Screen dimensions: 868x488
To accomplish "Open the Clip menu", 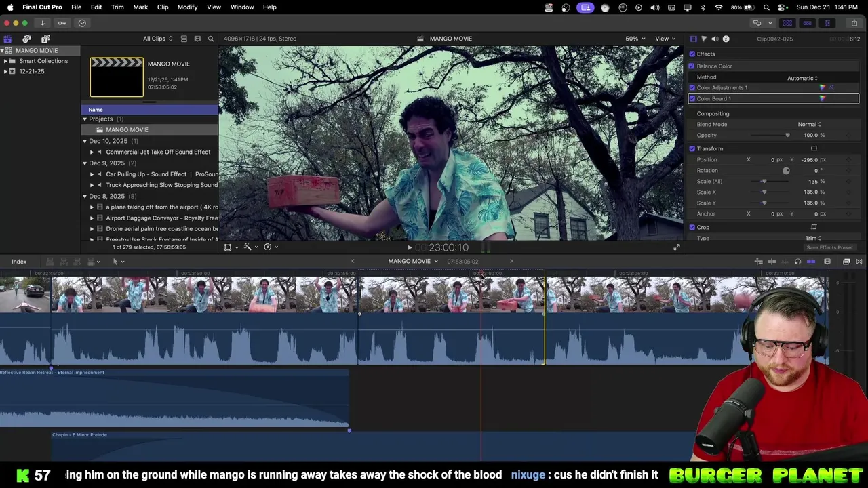I will point(163,7).
